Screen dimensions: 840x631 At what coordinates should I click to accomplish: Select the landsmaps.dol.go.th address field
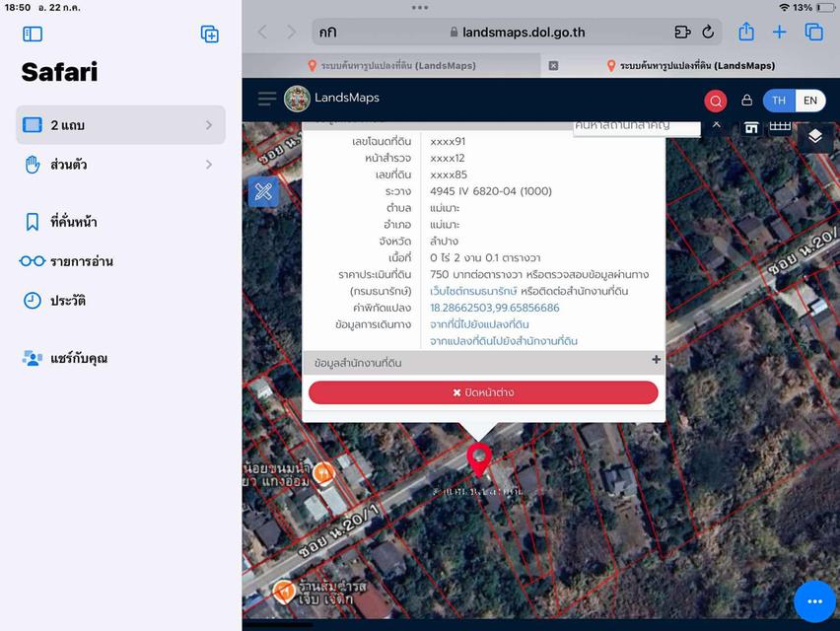[x=517, y=33]
